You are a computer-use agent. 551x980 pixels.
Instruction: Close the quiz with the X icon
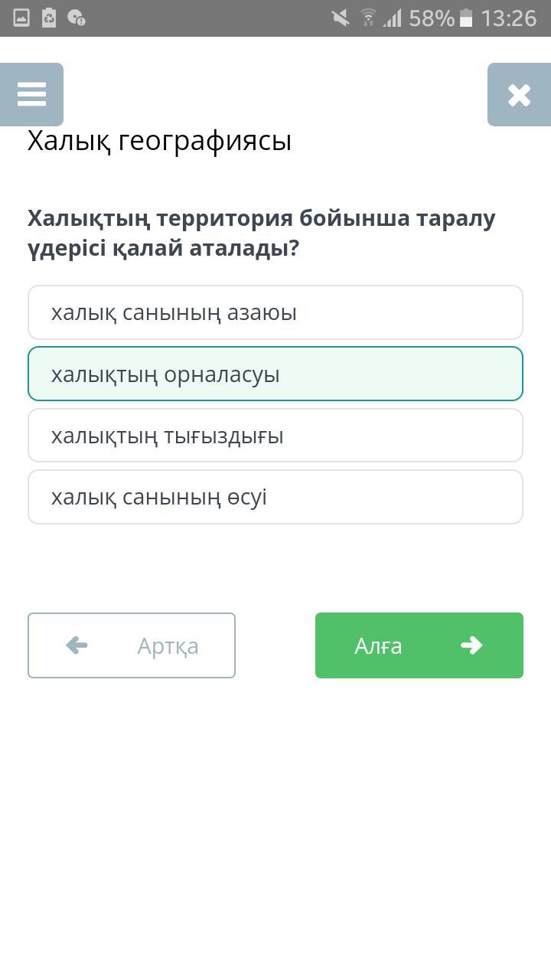click(x=519, y=94)
